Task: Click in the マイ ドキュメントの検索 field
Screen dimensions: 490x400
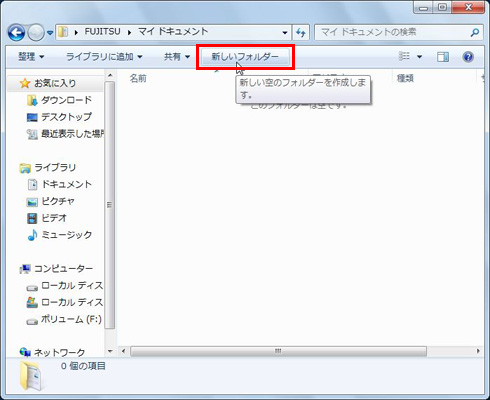Action: [393, 32]
